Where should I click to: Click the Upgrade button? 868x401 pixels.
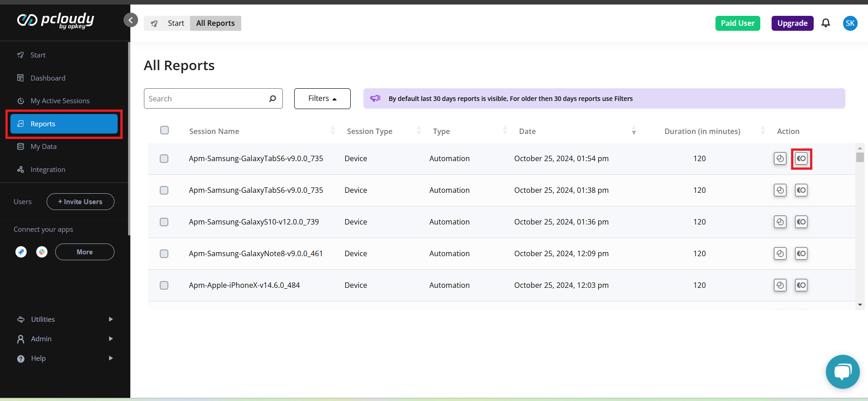tap(792, 23)
